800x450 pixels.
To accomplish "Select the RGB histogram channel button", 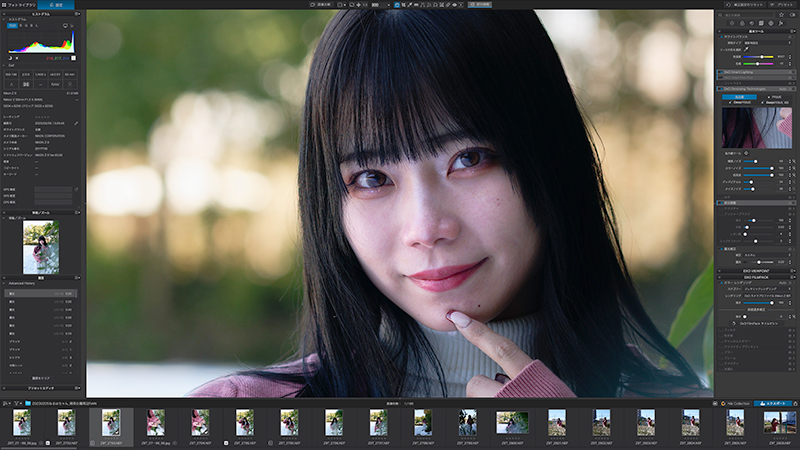I will click(x=12, y=26).
